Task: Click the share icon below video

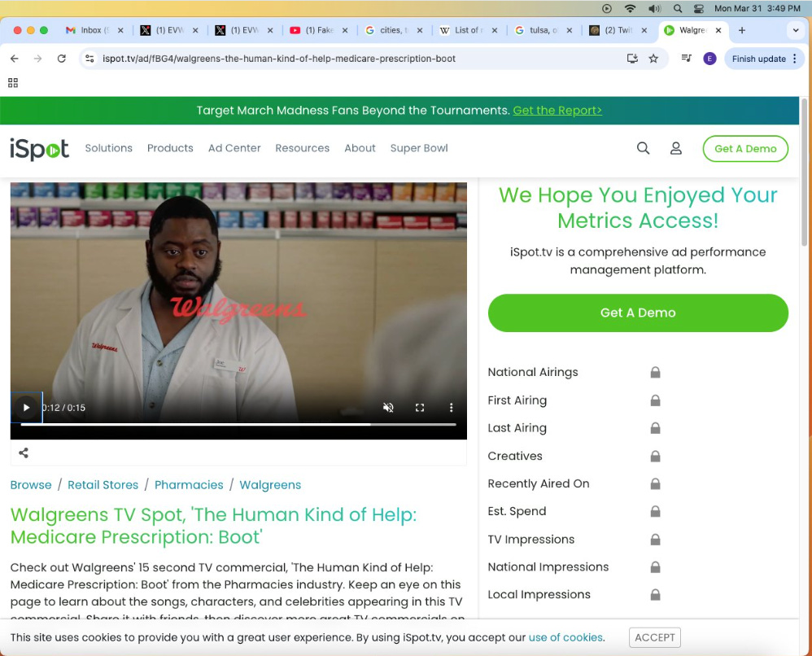Action: 24,453
